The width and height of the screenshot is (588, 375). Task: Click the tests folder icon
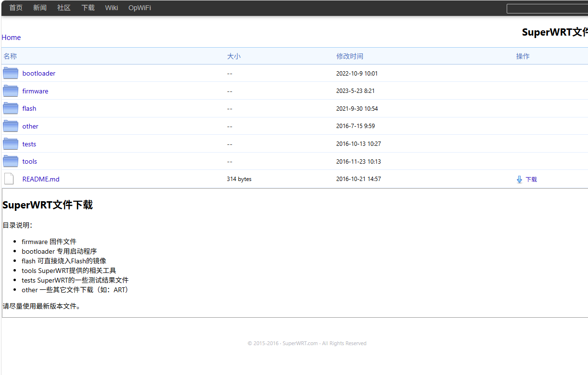tap(11, 144)
